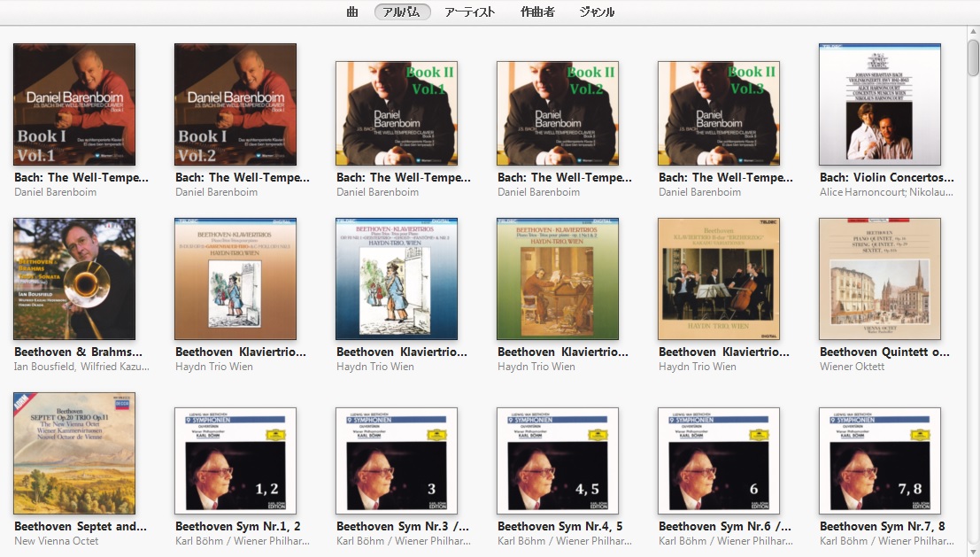980x557 pixels.
Task: Open the orange-brown Beethoven Klaviertrios cover
Action: coord(235,279)
